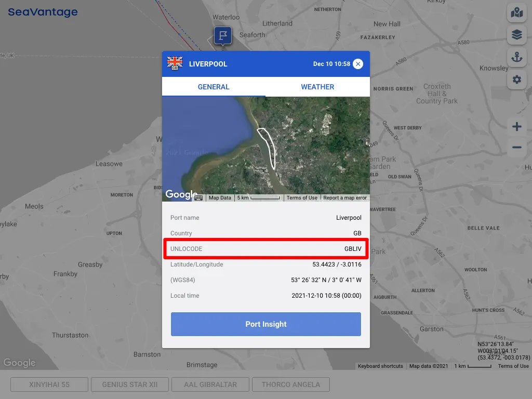The image size is (532, 399).
Task: Close the Liverpool port popup
Action: tap(358, 64)
